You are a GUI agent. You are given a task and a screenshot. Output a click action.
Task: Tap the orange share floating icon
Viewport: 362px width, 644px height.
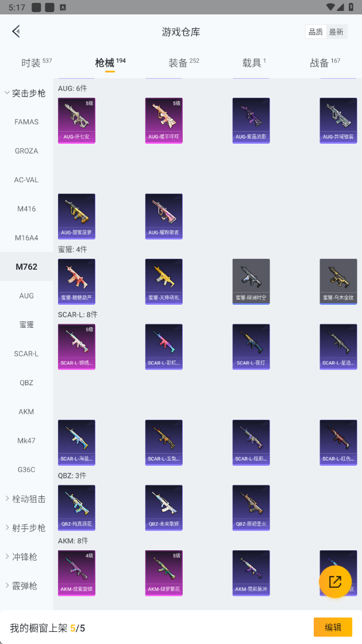click(336, 581)
